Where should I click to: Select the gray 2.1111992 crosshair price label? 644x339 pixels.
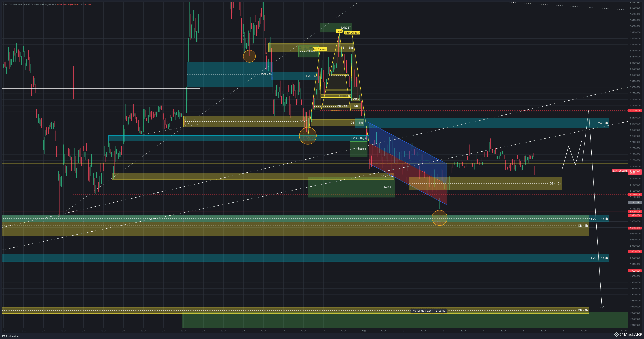pyautogui.click(x=635, y=202)
